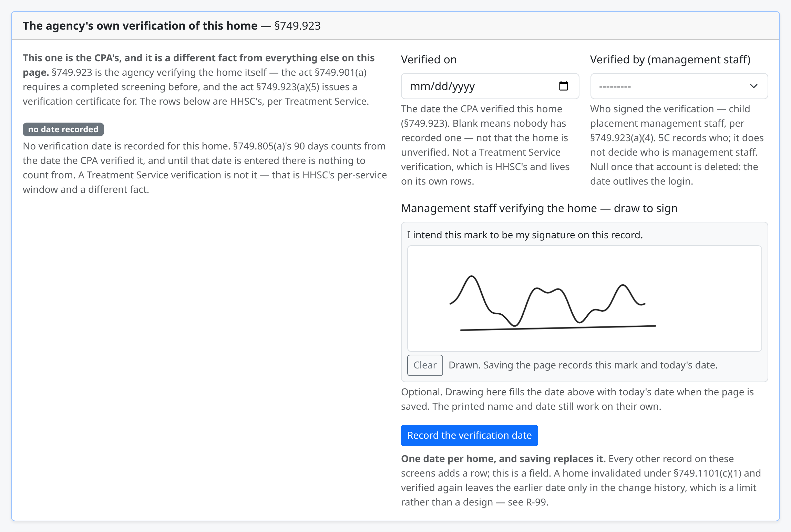The image size is (791, 532).
Task: Open the Verified by management staff dropdown
Action: [x=679, y=86]
